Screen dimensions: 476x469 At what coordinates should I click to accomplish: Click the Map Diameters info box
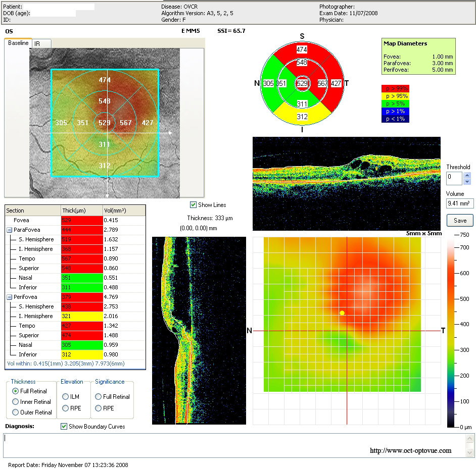pyautogui.click(x=418, y=57)
